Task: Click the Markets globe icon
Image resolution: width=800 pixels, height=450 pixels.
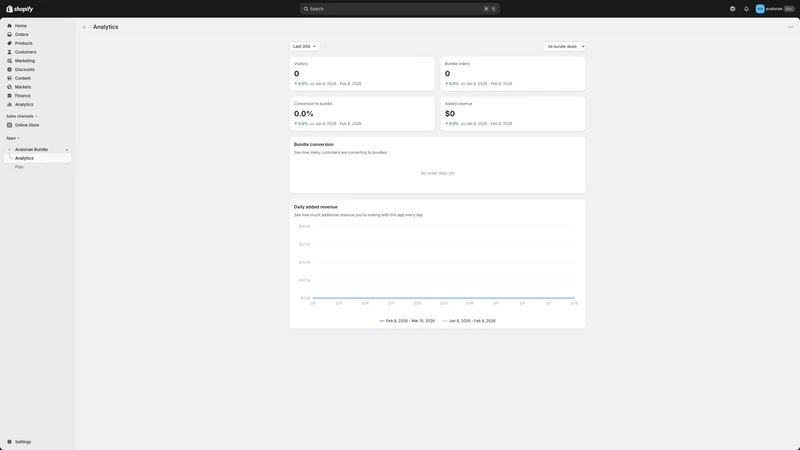Action: pos(9,87)
